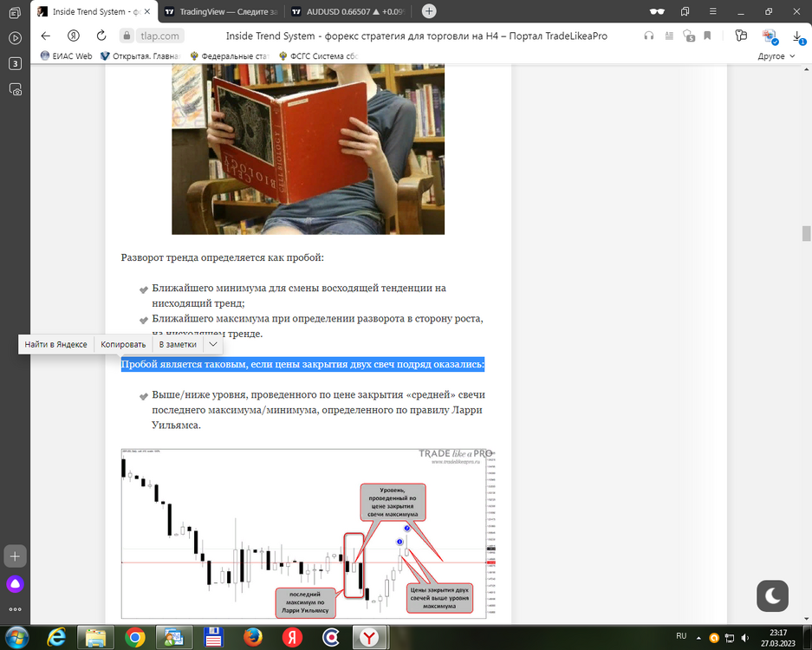Open the candlestick chart image

pos(309,534)
